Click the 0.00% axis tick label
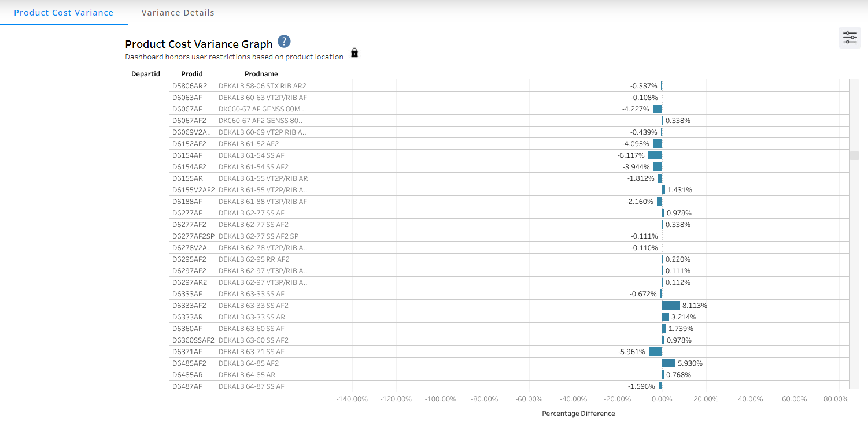The image size is (868, 424). pos(662,399)
